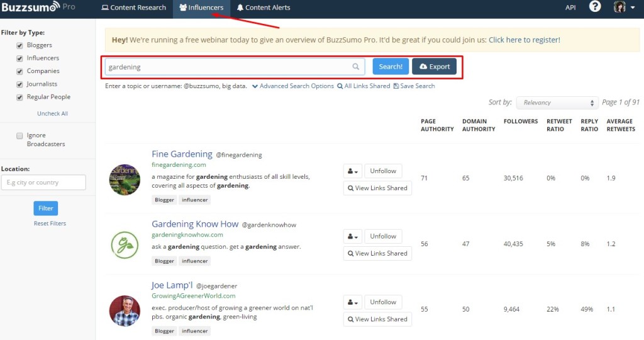Viewport: 644px width, 340px height.
Task: Click the @finegardening handle
Action: 239,155
